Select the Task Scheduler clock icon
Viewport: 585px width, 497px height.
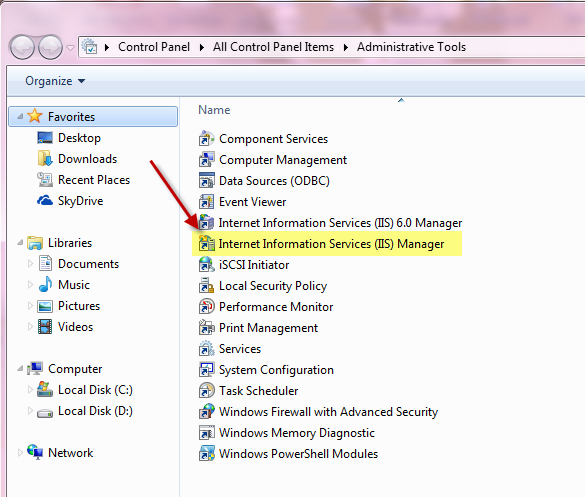coord(206,391)
